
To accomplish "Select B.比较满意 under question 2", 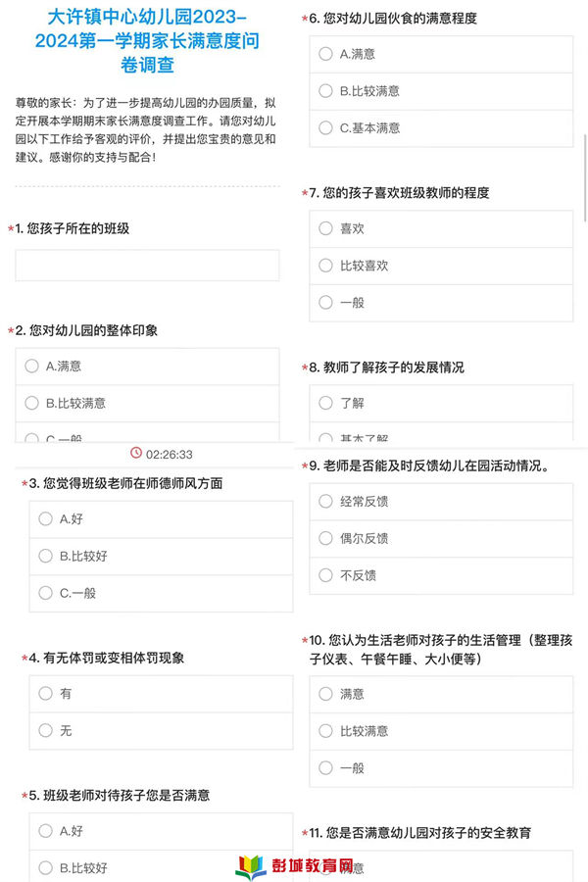I will 147,404.
